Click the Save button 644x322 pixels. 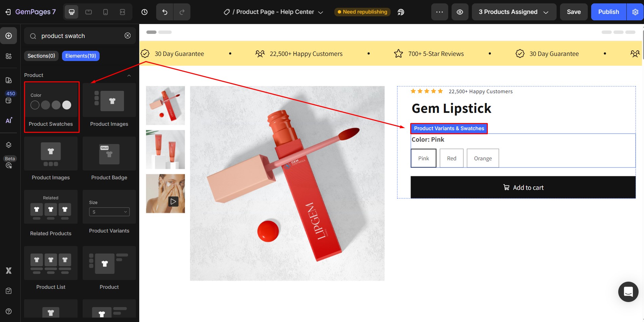click(574, 12)
